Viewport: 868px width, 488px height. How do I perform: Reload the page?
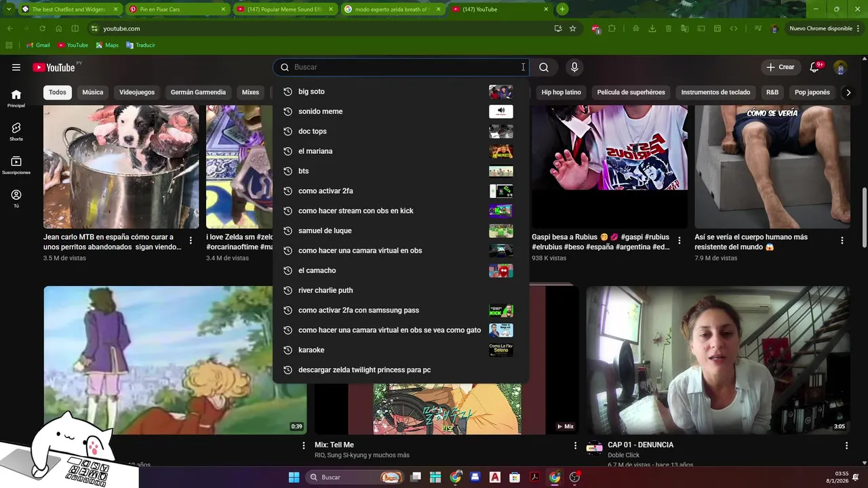click(42, 28)
